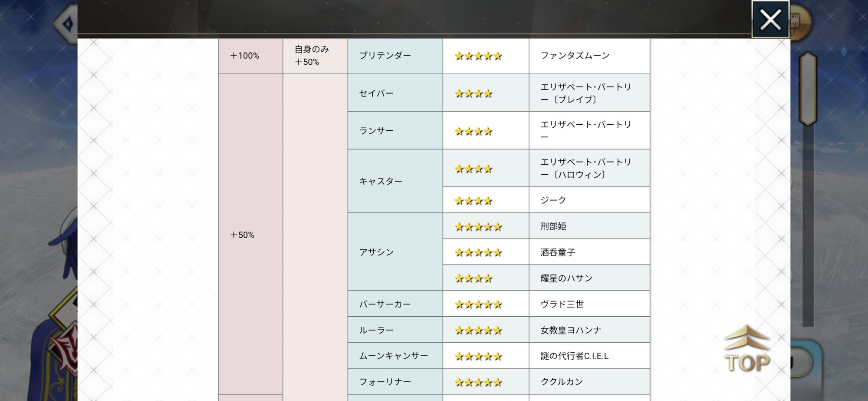Click servant name 女教皇ヨハンナ

coord(571,330)
